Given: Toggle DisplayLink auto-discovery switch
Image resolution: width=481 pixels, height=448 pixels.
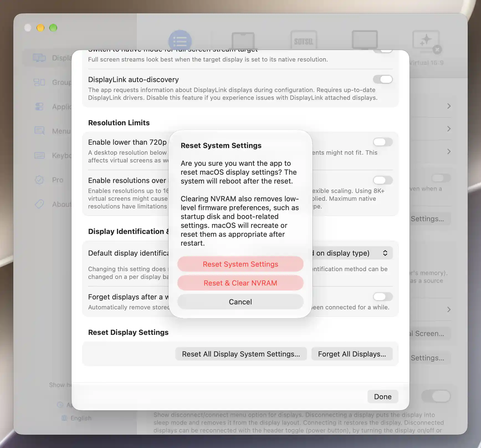Looking at the screenshot, I should point(383,79).
